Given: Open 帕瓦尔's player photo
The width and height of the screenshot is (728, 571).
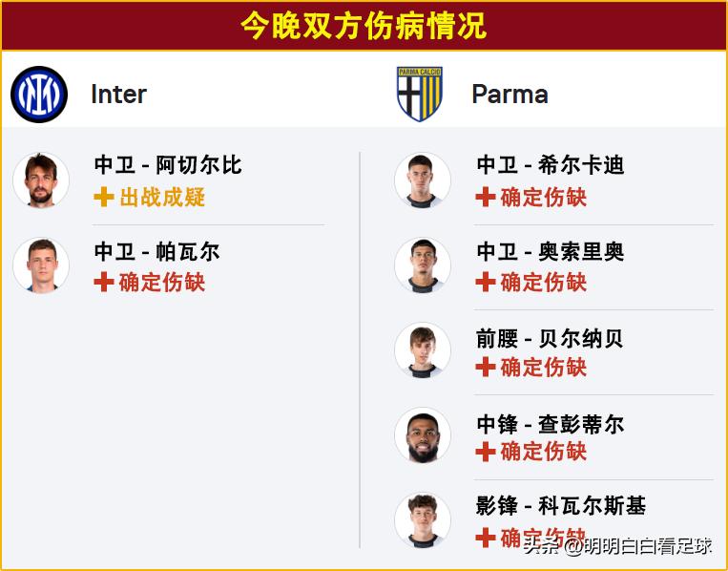Looking at the screenshot, I should click(41, 265).
